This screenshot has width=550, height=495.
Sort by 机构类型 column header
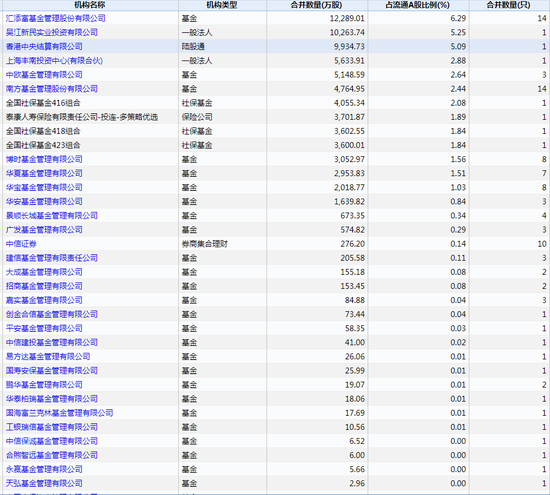pyautogui.click(x=222, y=5)
